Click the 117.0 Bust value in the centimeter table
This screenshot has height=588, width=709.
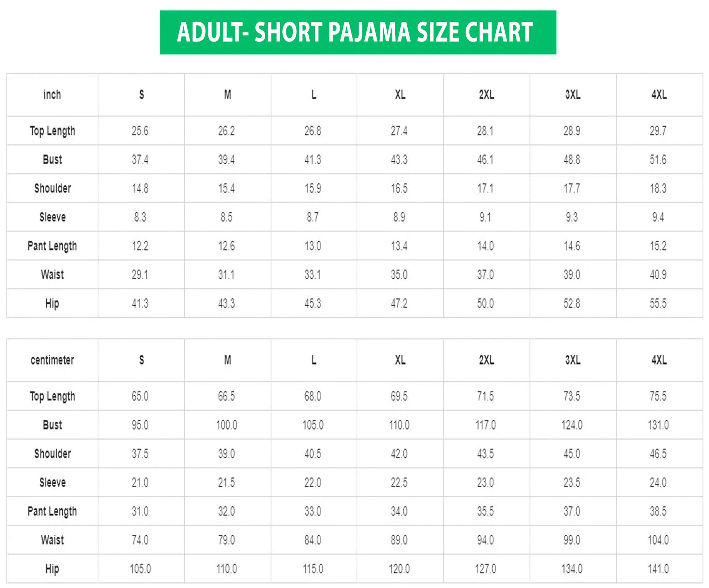coord(485,425)
